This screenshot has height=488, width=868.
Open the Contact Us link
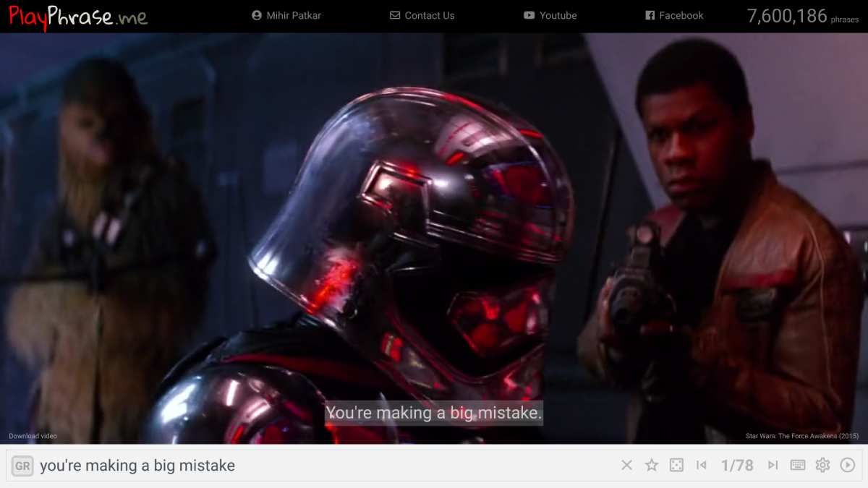coord(422,15)
